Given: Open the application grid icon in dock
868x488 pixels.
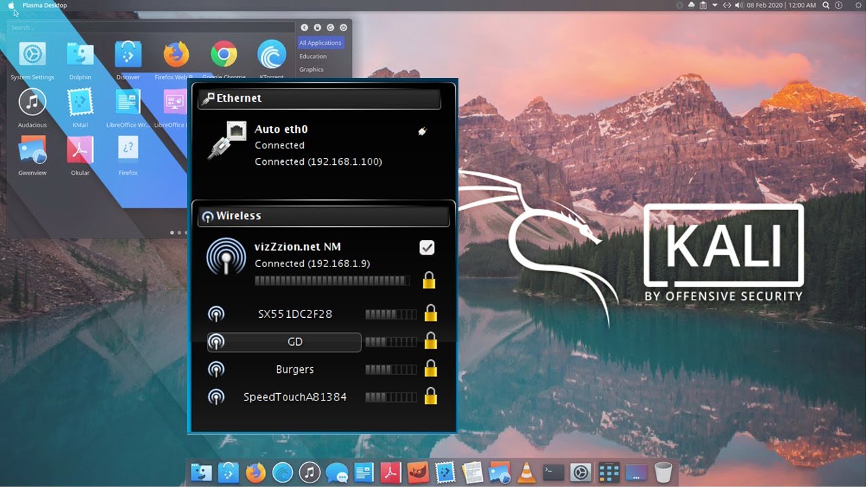Looking at the screenshot, I should coord(608,472).
